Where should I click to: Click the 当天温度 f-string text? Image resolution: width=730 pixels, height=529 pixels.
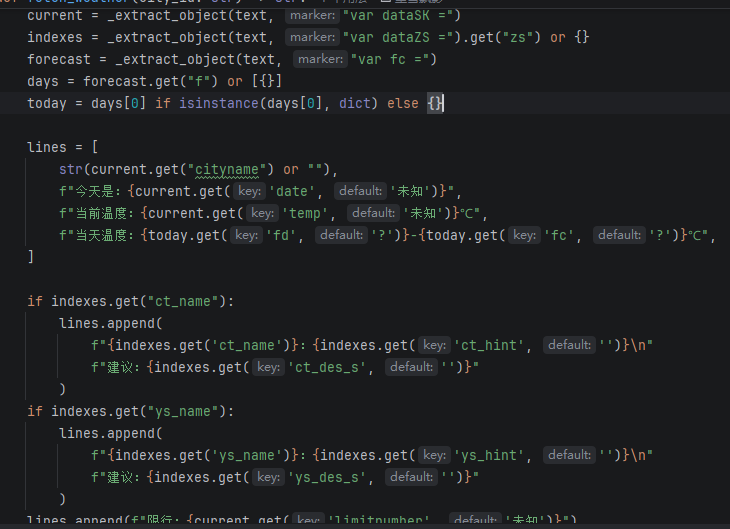(x=104, y=235)
